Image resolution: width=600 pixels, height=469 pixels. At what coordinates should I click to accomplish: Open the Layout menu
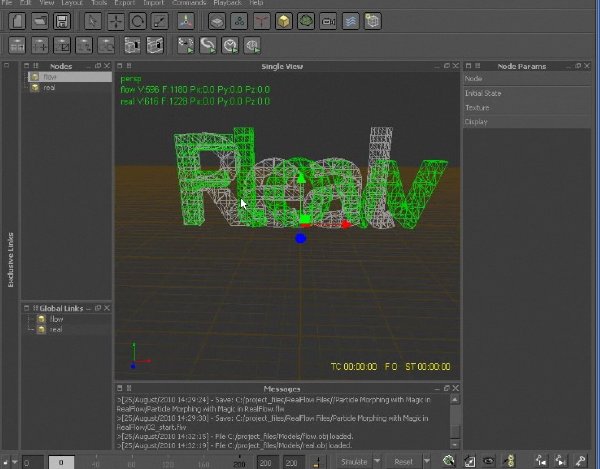(72, 3)
